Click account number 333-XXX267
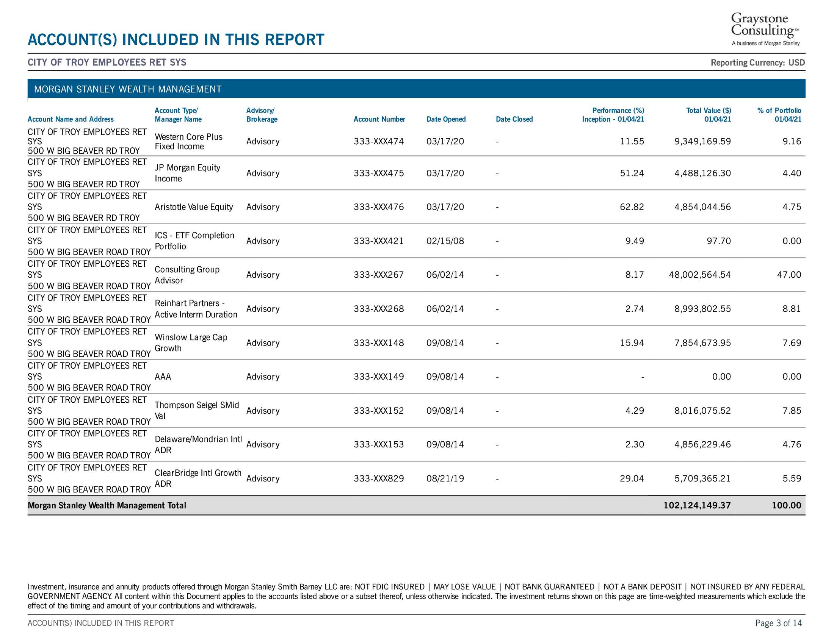The width and height of the screenshot is (834, 644). 378,275
